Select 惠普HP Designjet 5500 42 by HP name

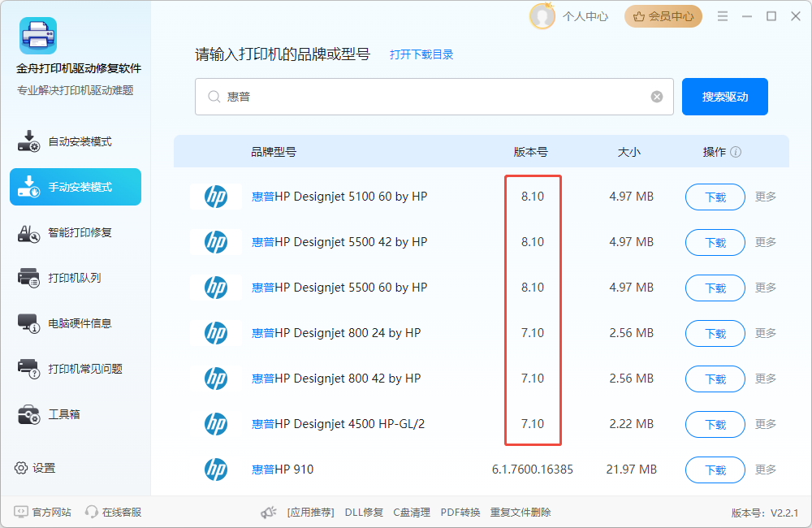pos(339,242)
